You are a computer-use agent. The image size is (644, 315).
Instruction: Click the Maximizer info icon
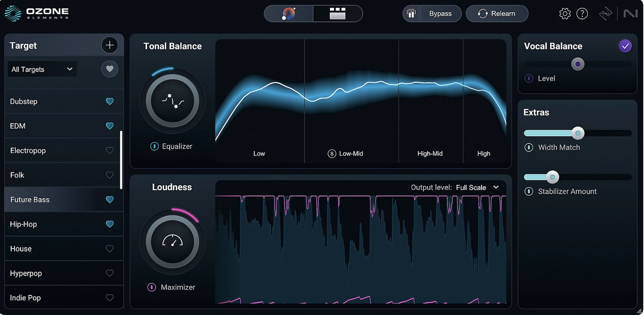click(x=151, y=287)
